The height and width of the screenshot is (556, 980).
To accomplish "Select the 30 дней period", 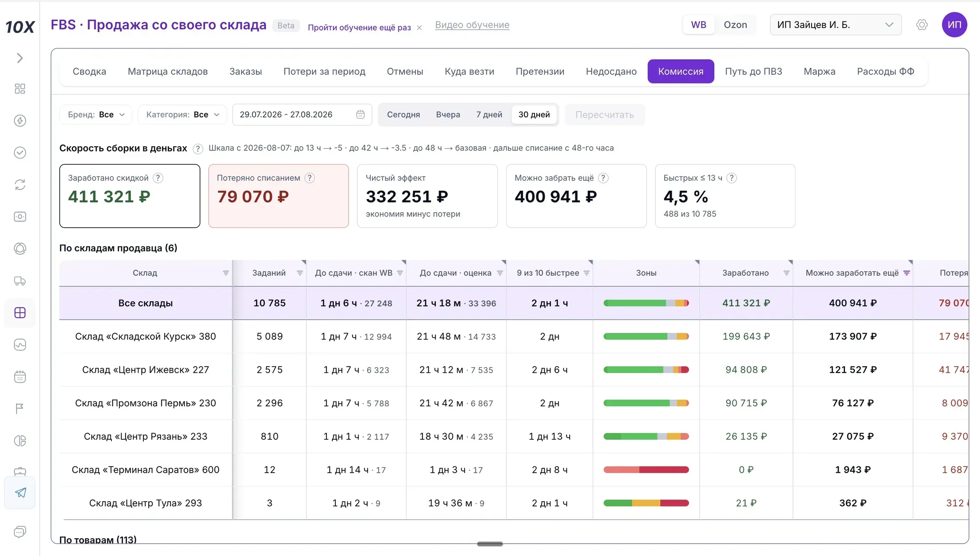I will coord(534,114).
